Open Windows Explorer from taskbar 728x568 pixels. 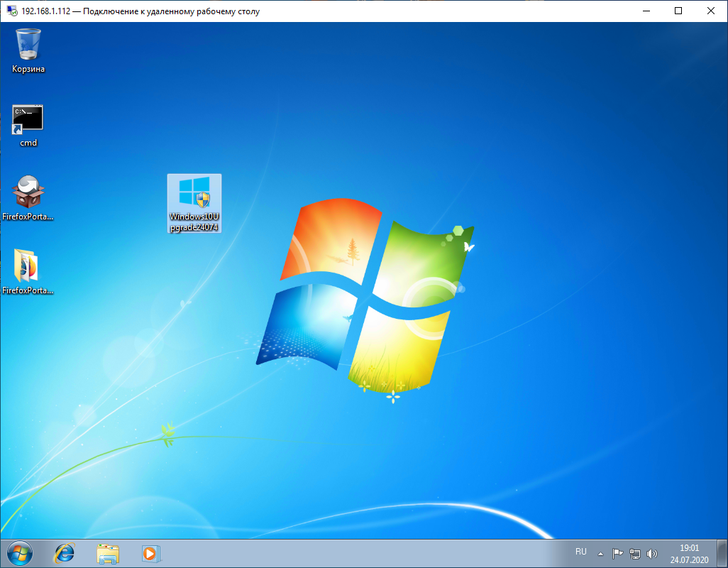(x=108, y=554)
